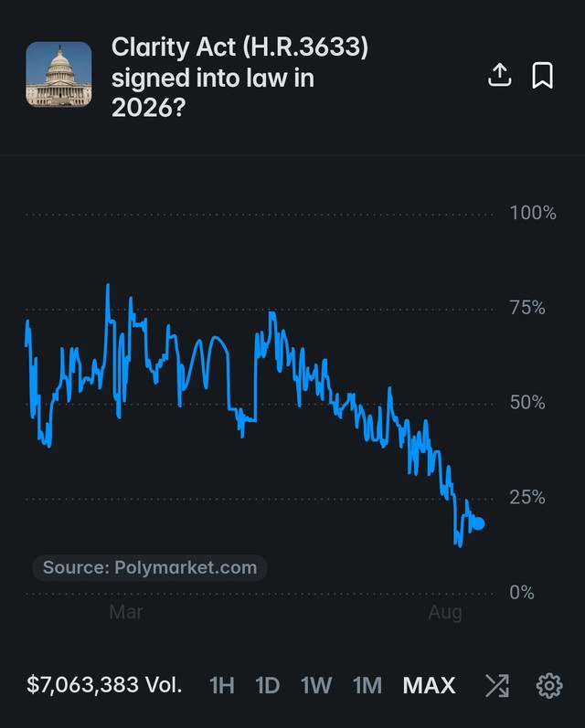Tap the chart peak near 80%

pos(108,285)
